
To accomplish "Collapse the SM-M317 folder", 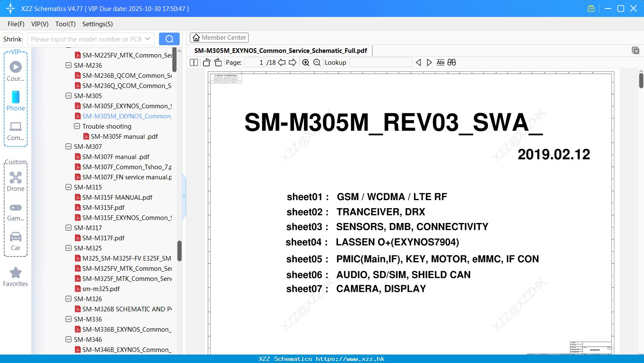I will (x=69, y=228).
